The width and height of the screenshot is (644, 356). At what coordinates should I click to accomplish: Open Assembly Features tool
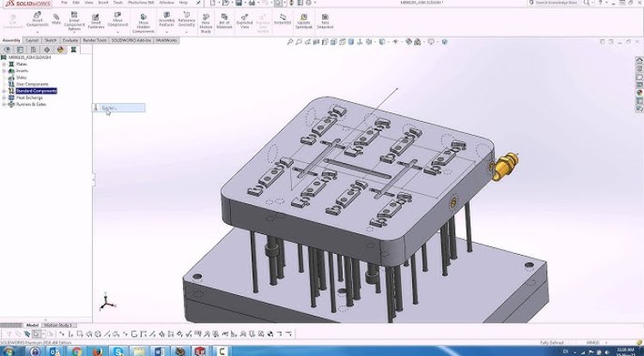pos(167,20)
